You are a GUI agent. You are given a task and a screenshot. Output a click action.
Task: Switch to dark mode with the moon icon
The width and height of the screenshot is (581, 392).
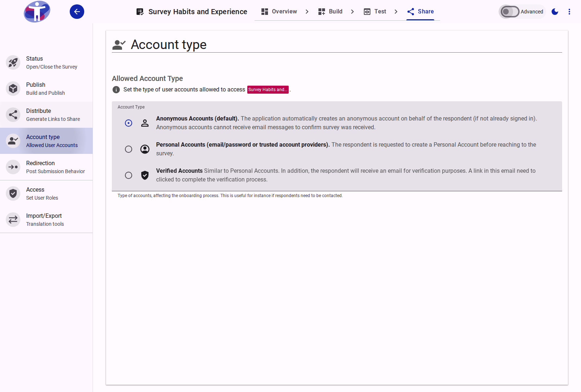click(555, 12)
